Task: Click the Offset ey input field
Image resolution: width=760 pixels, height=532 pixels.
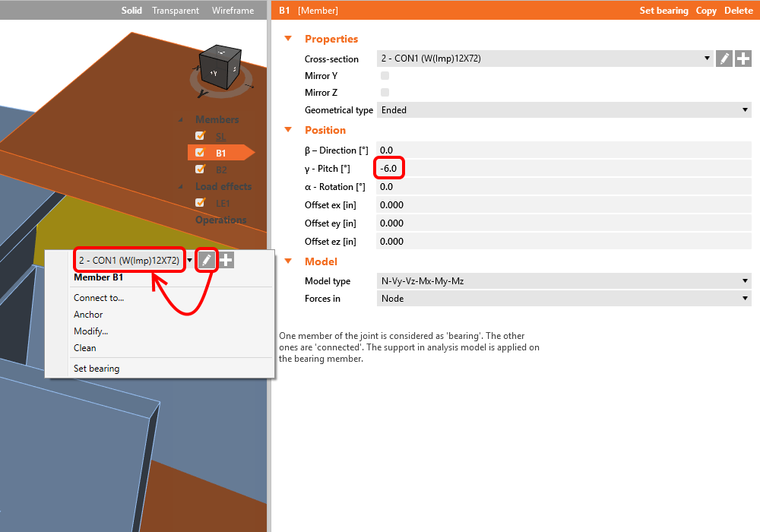Action: click(564, 223)
